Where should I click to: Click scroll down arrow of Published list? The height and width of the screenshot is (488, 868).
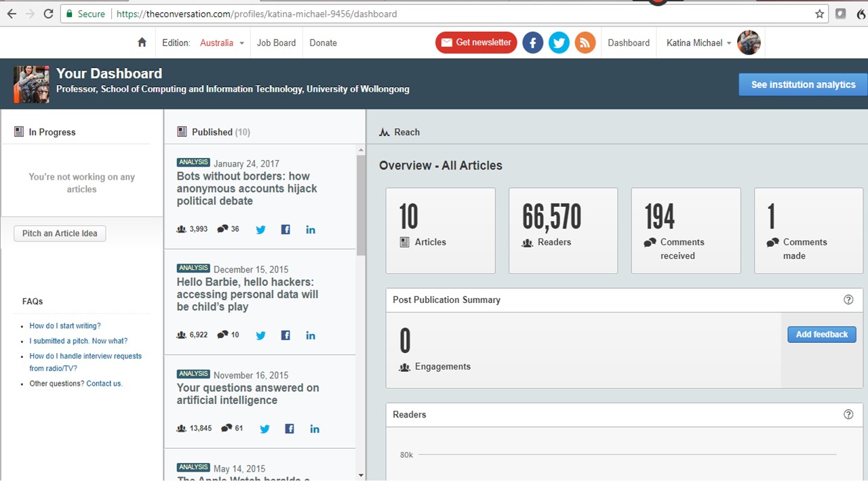(361, 476)
